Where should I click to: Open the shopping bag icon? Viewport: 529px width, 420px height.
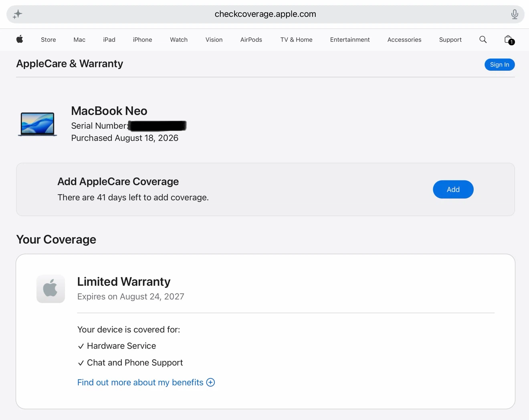point(509,40)
